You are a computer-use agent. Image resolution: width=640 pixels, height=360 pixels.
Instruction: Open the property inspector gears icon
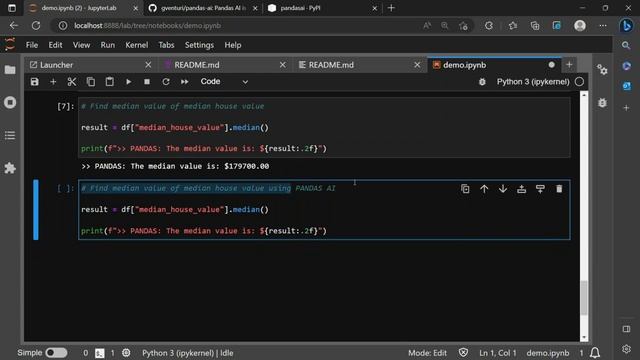click(602, 70)
